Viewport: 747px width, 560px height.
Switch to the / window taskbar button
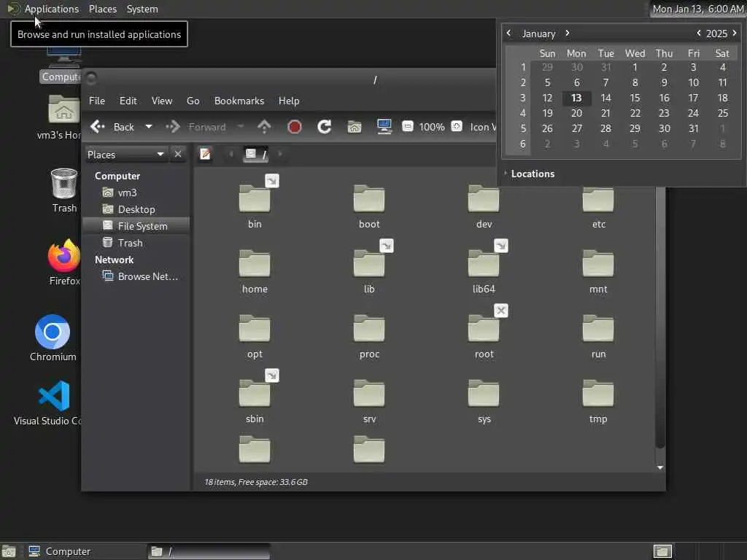(209, 551)
